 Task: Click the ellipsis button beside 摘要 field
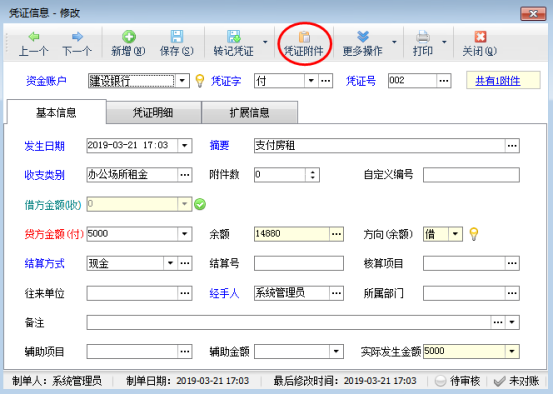[x=512, y=146]
